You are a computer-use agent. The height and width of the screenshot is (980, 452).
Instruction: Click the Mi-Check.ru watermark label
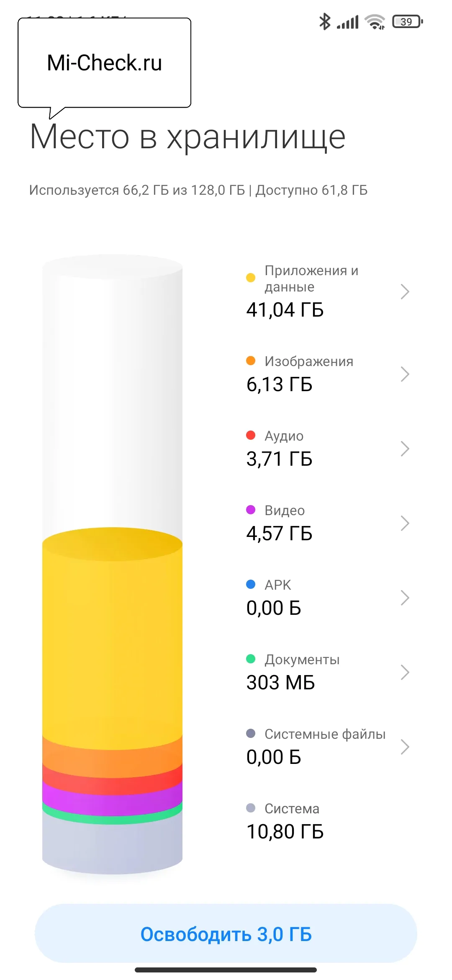tap(104, 63)
